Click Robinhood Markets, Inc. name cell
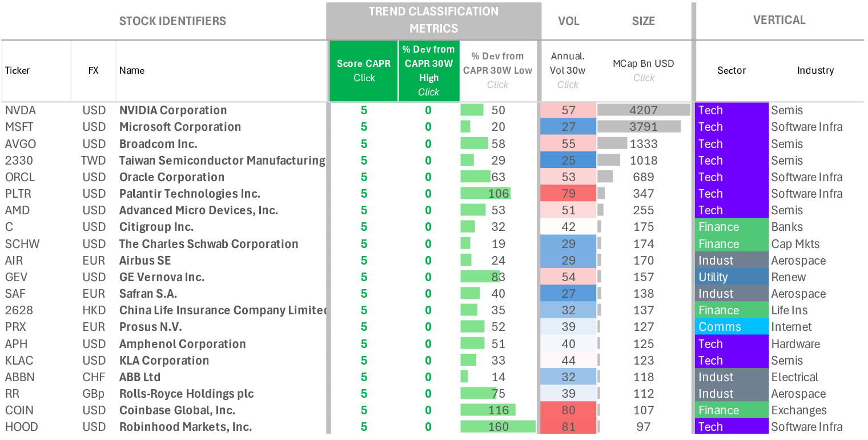Viewport: 868px width, 440px height. (186, 427)
